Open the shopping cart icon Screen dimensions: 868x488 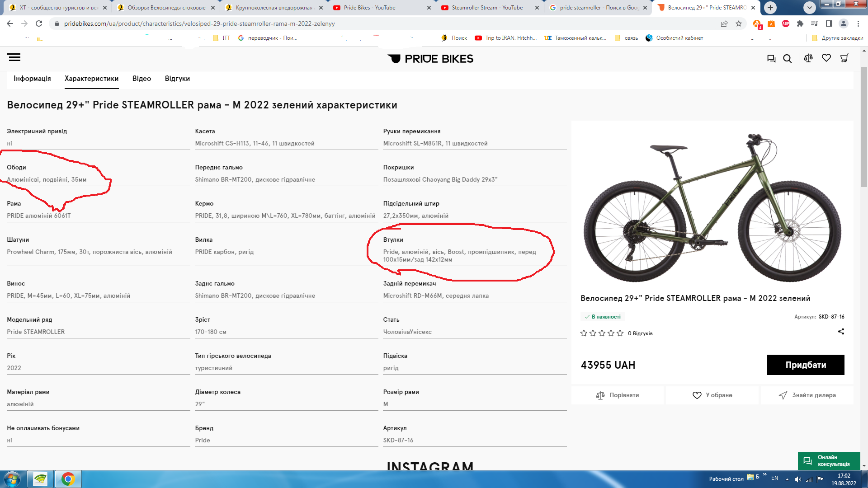click(844, 58)
